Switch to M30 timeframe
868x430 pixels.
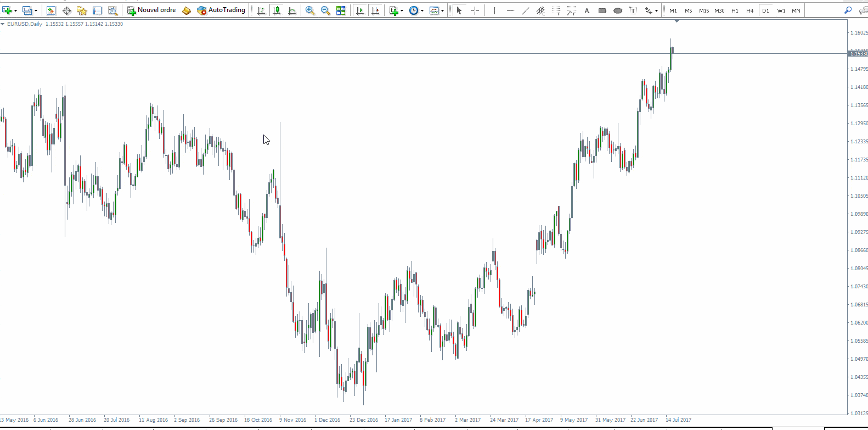tap(719, 10)
